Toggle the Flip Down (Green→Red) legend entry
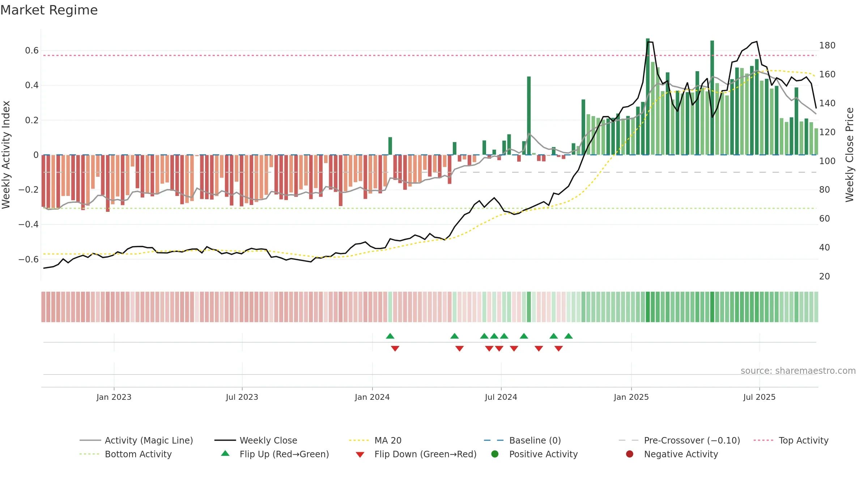The width and height of the screenshot is (868, 488). [416, 454]
